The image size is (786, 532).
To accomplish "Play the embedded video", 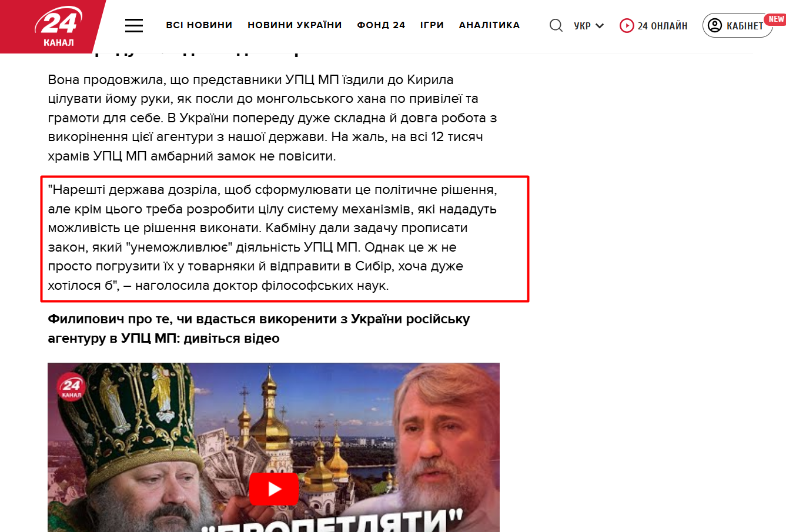I will [274, 488].
